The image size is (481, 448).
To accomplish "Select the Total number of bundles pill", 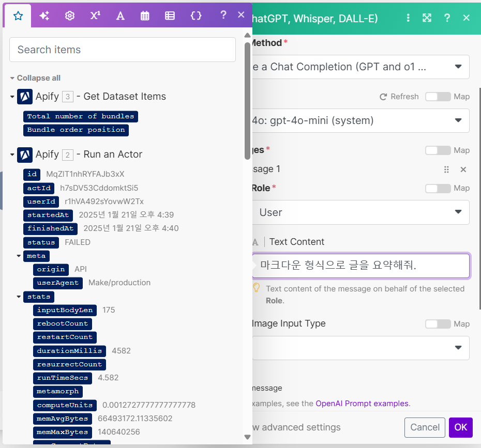I will click(x=81, y=116).
